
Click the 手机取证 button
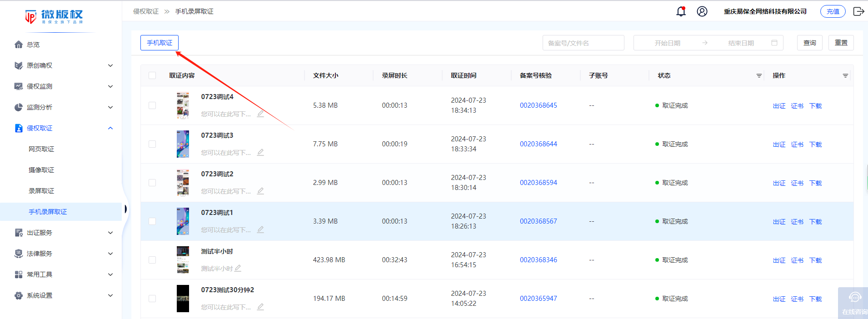coord(160,43)
